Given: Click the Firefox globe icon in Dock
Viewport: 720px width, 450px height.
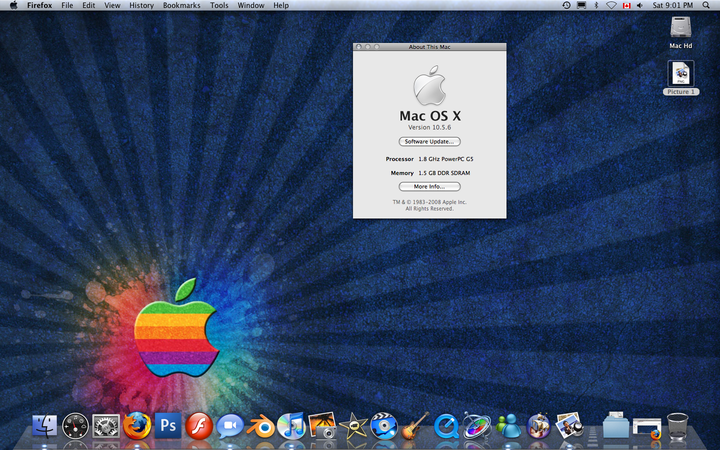Looking at the screenshot, I should pyautogui.click(x=137, y=425).
